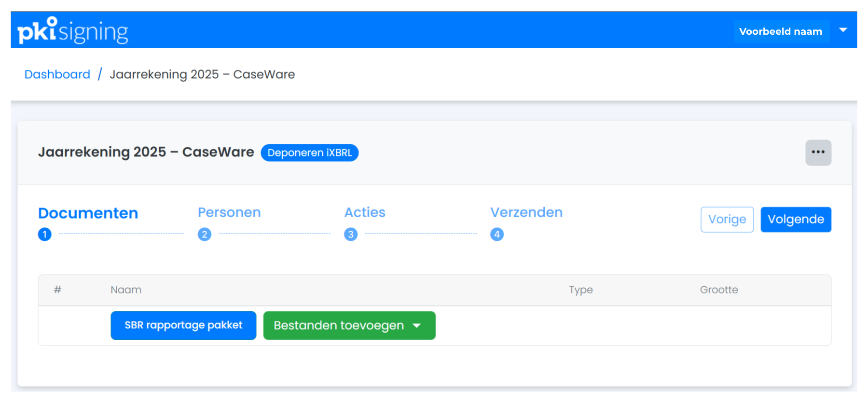
Task: Open the Bestanden toevoegen dropdown
Action: [349, 325]
